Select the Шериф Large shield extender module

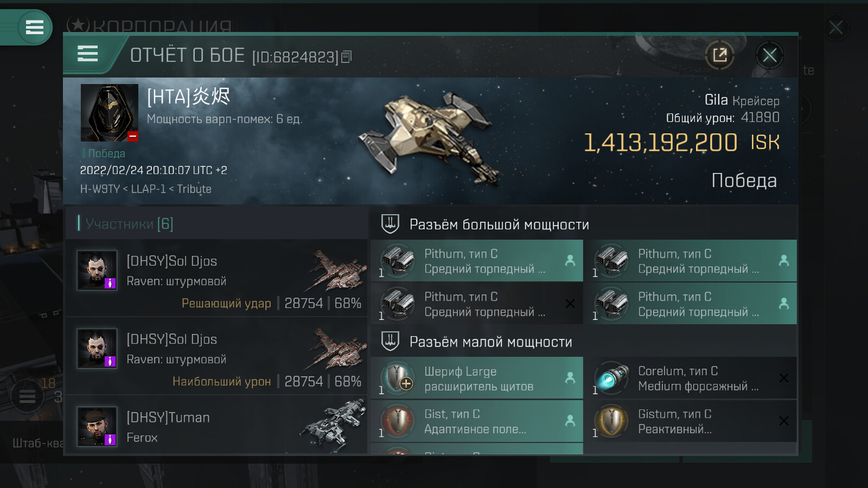click(x=477, y=378)
